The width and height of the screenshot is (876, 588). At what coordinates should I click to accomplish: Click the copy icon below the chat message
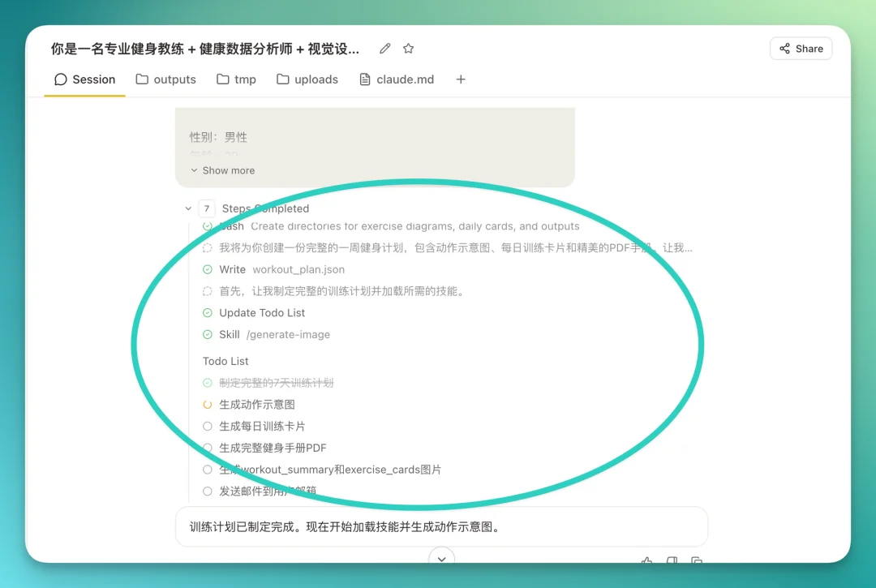pos(698,561)
